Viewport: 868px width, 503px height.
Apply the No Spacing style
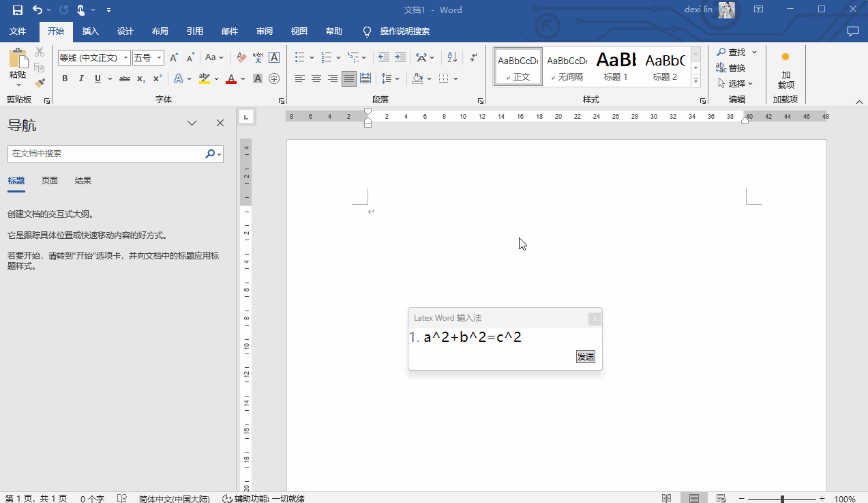[x=567, y=67]
